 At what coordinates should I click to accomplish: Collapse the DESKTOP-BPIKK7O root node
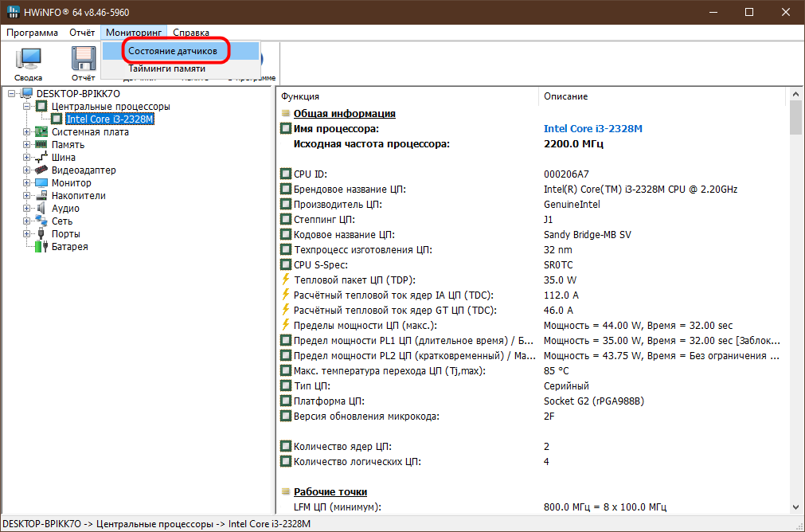tap(12, 94)
